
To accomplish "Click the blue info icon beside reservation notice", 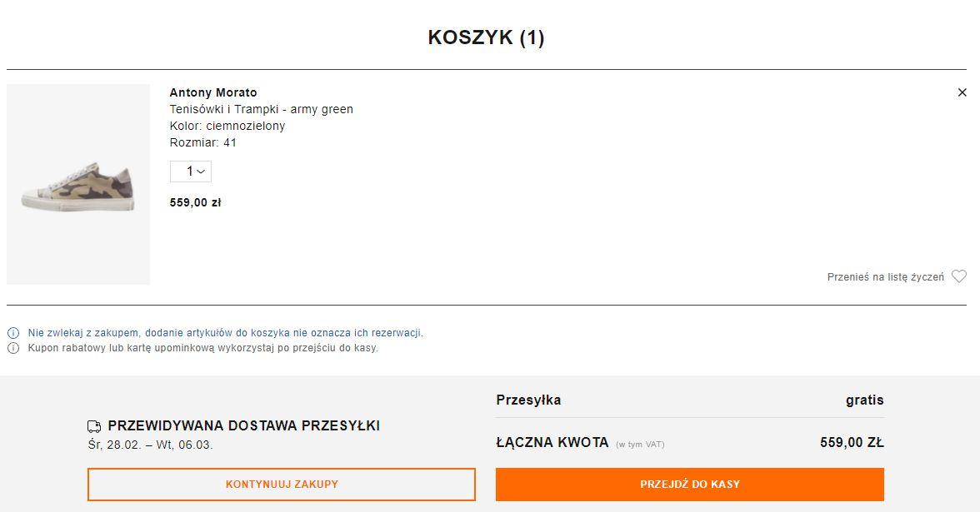I will (13, 333).
